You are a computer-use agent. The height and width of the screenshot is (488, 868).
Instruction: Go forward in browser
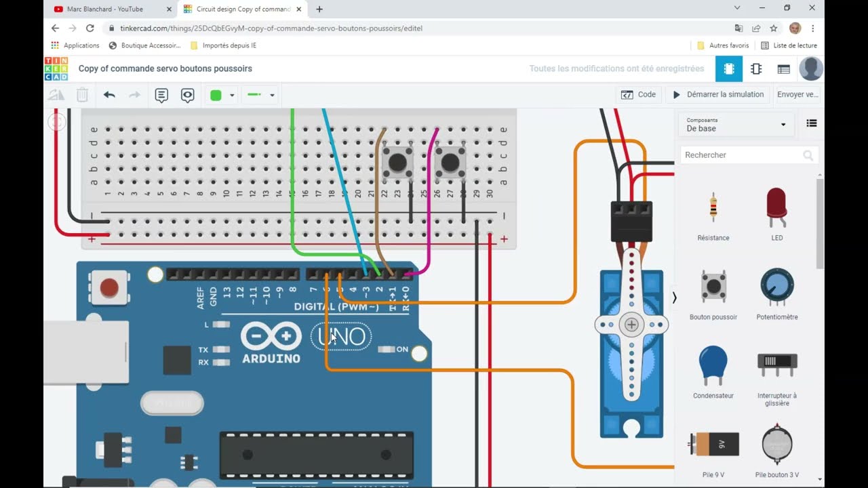73,28
